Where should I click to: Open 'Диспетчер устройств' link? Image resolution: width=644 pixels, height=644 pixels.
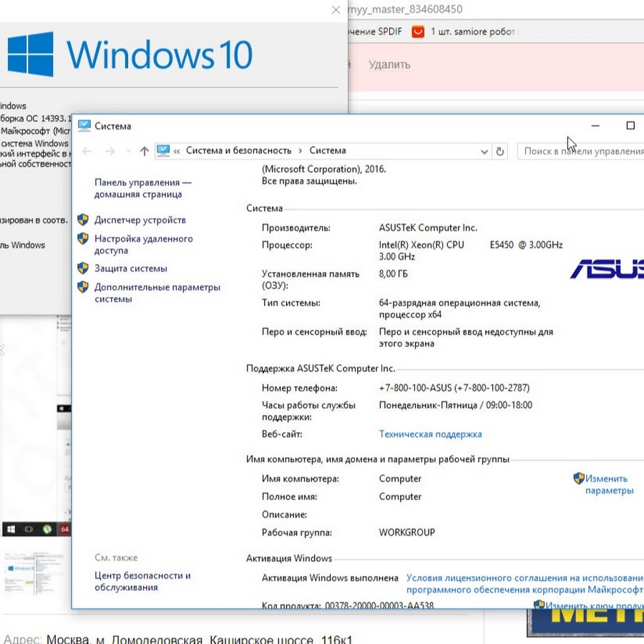pos(140,220)
